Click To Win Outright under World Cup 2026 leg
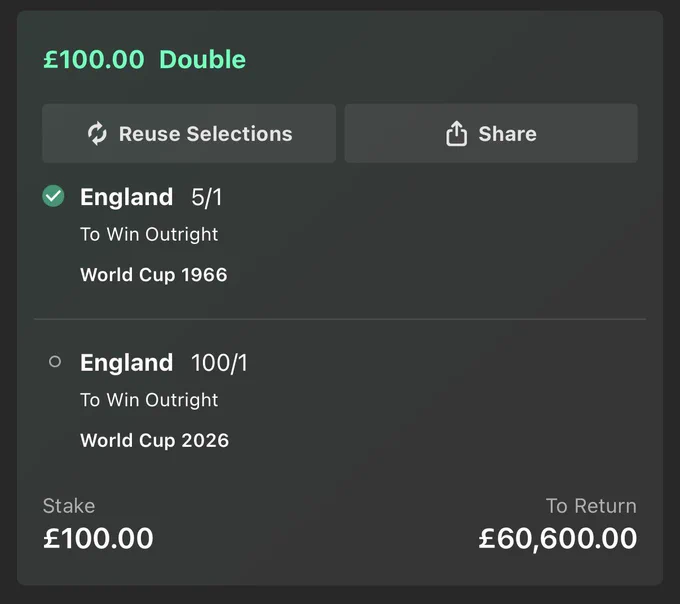Screen dimensions: 680x604 (x=149, y=400)
